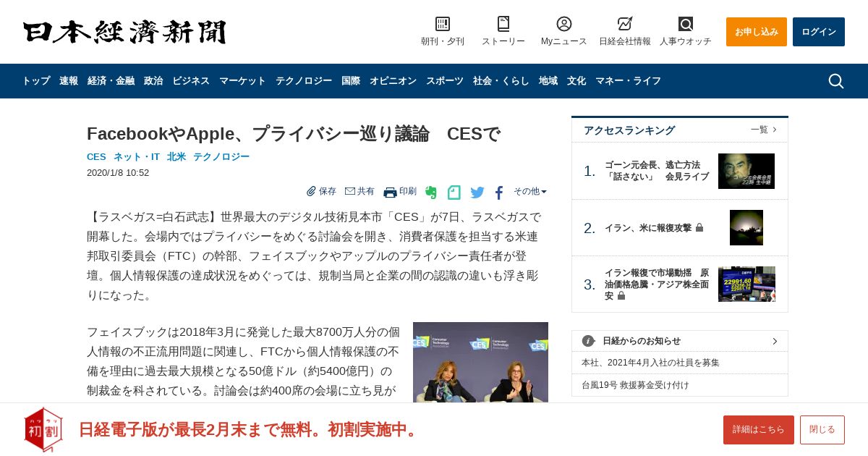Open the ストーリー icon

pyautogui.click(x=503, y=24)
